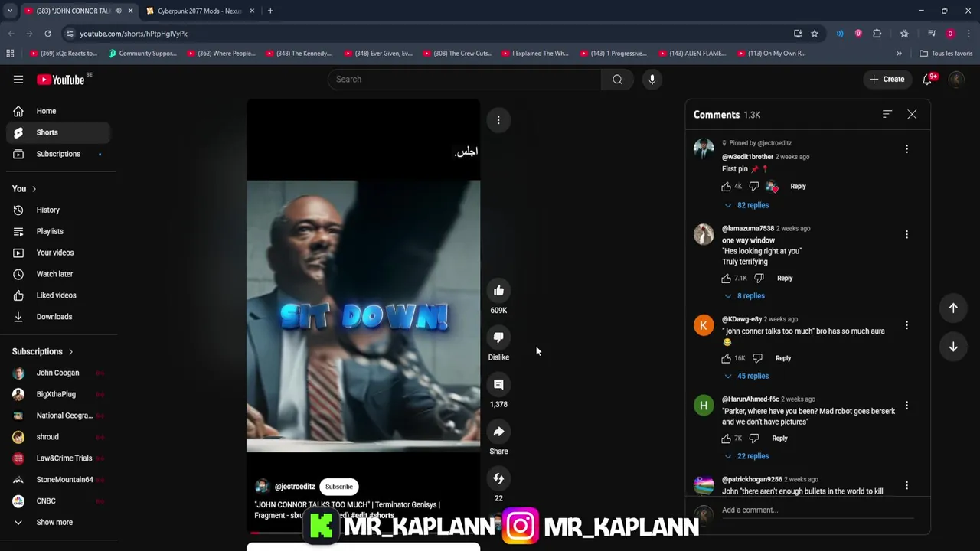Expand the 22 replies thread
This screenshot has height=551, width=980.
[x=746, y=456]
